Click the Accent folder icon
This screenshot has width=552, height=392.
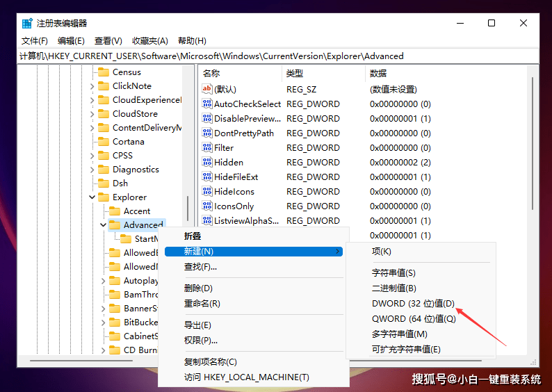tap(115, 211)
